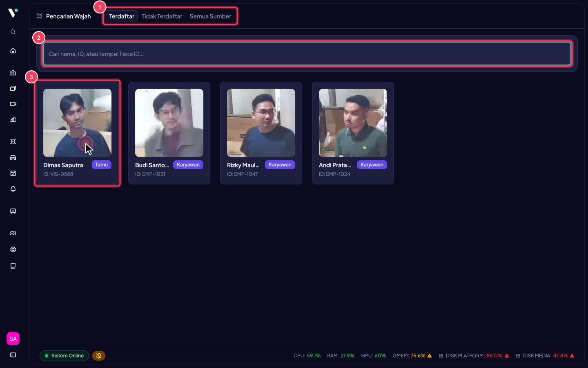Viewport: 588px width, 368px height.
Task: Open Rizky Maul... face photo
Action: click(261, 123)
